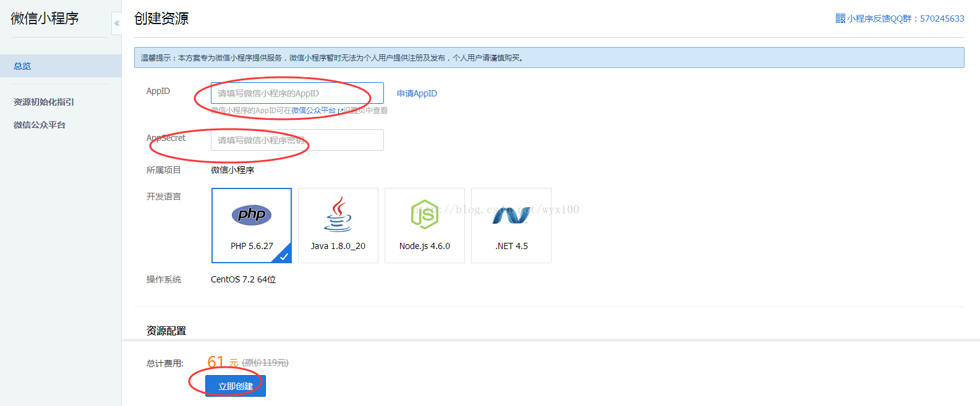Screen dimensions: 980x406
Task: Click the external-link icon after 微信公众平台
Action: [341, 111]
